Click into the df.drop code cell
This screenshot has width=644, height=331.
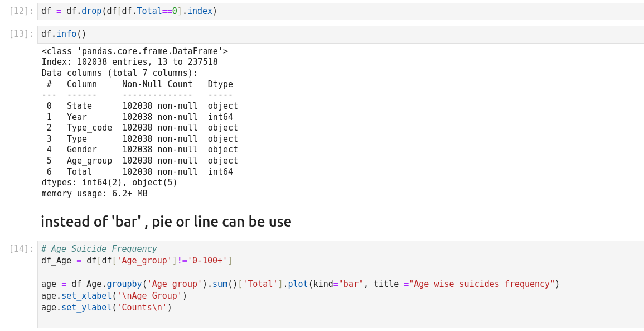pos(335,11)
